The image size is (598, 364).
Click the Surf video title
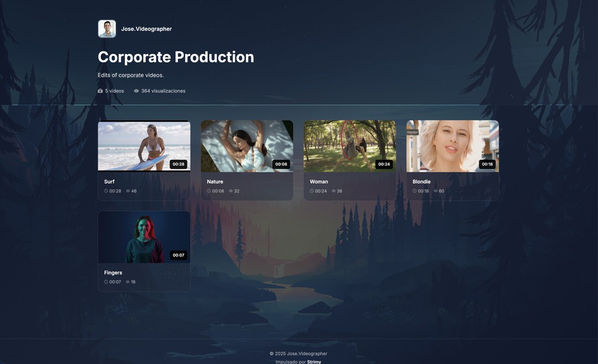coord(109,181)
